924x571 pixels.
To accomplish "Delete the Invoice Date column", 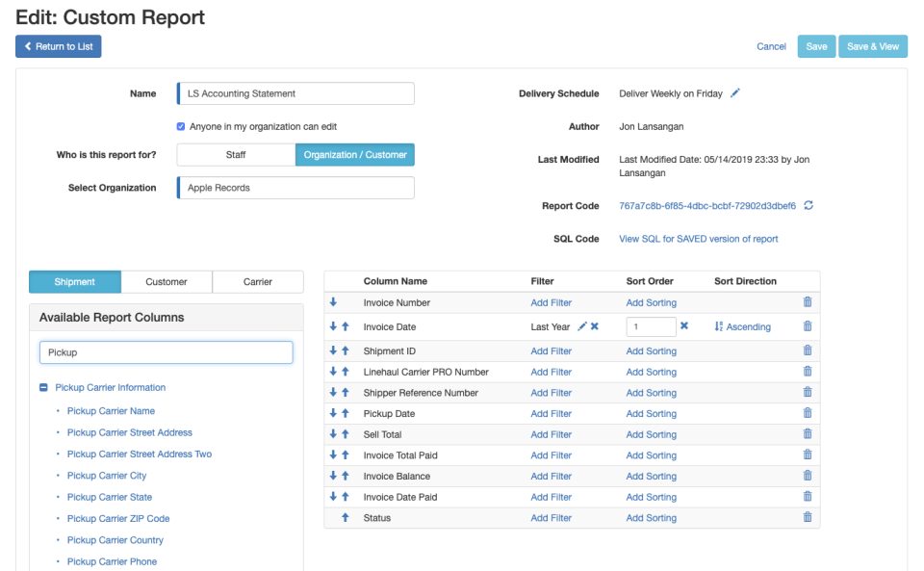I will point(808,325).
